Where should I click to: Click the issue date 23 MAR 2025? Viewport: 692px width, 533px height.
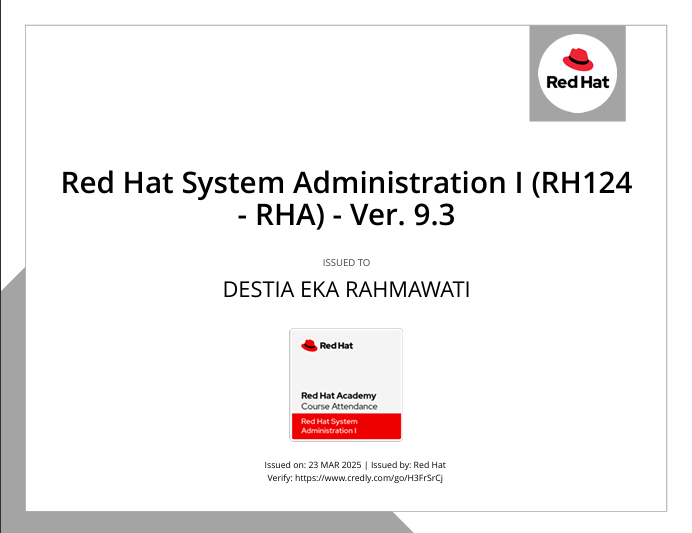334,465
